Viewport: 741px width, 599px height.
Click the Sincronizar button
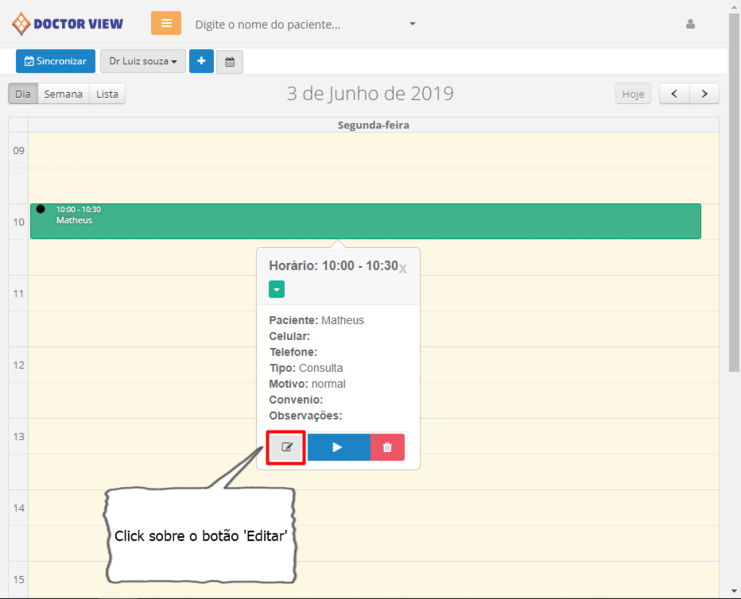coord(56,62)
